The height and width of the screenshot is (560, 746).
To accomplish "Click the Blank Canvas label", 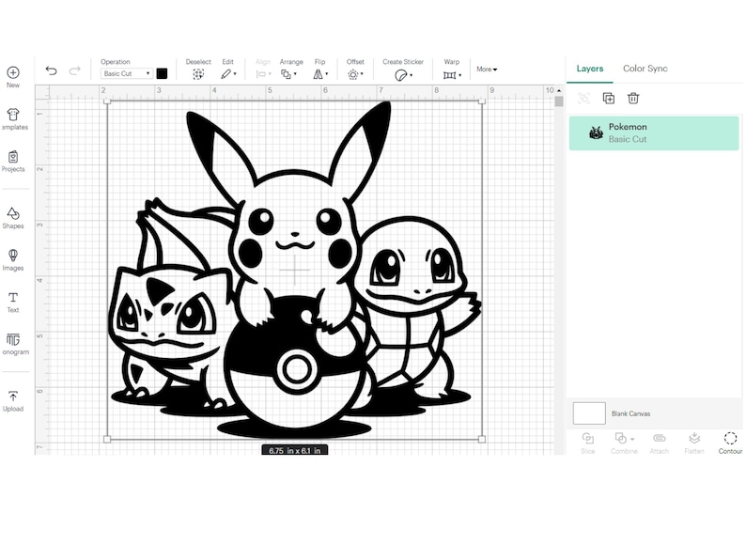I will (x=630, y=413).
